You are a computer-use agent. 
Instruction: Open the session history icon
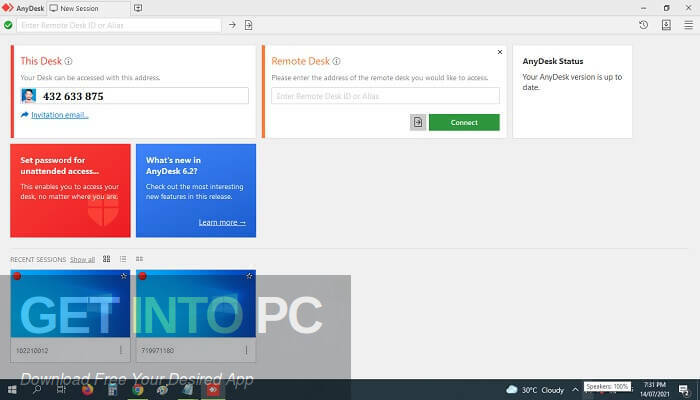[x=643, y=25]
